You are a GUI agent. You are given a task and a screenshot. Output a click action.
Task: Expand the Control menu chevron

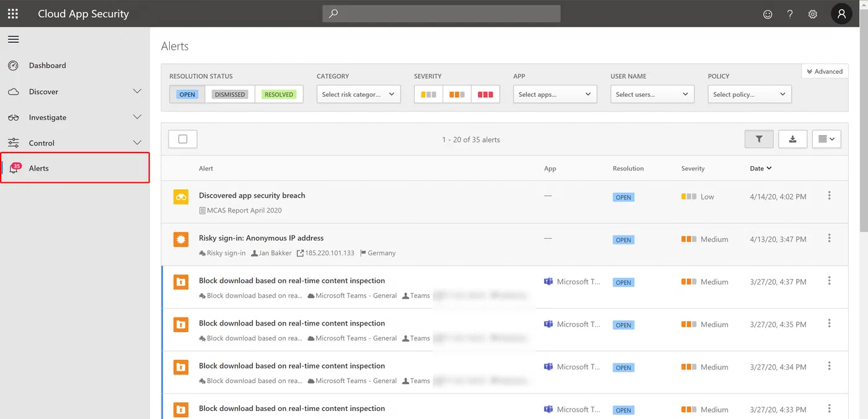click(138, 143)
